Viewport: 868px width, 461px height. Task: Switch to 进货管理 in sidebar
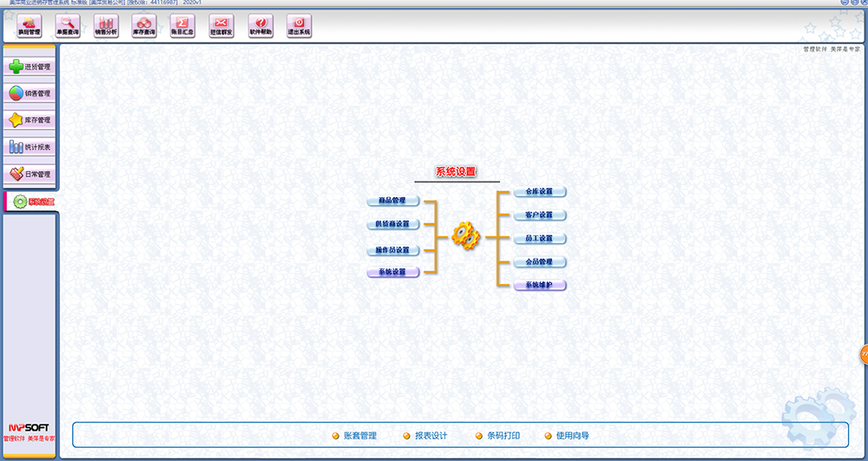coord(30,66)
